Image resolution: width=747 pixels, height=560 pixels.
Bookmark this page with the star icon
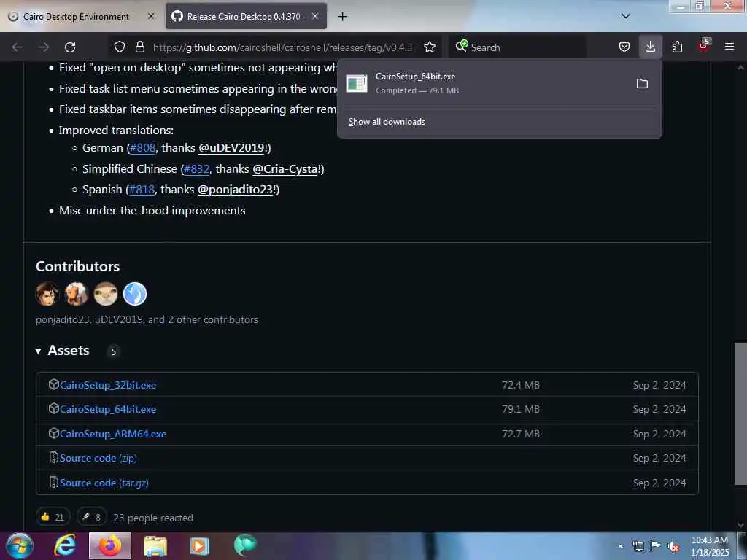(x=430, y=47)
